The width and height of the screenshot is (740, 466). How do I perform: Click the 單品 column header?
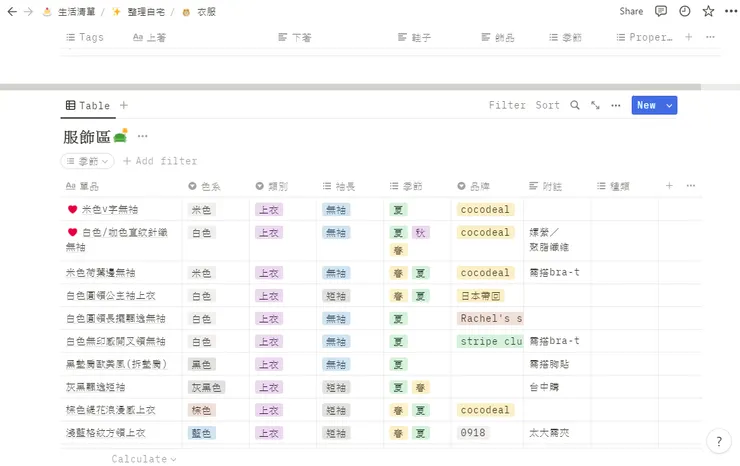pos(82,186)
